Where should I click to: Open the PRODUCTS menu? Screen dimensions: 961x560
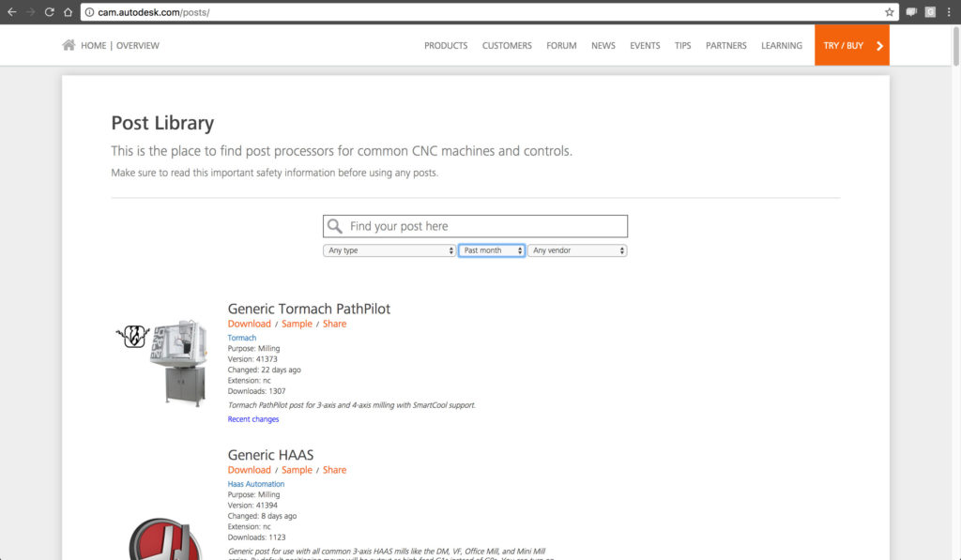[x=446, y=45]
